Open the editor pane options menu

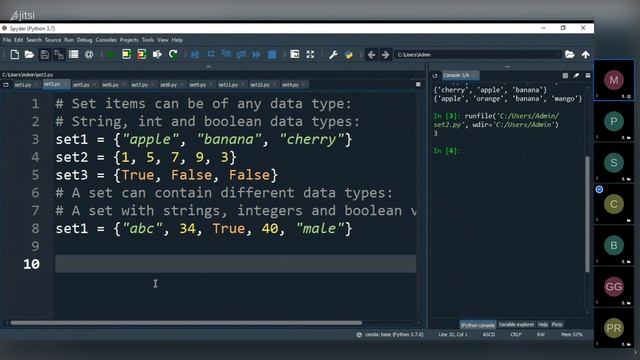tap(418, 84)
